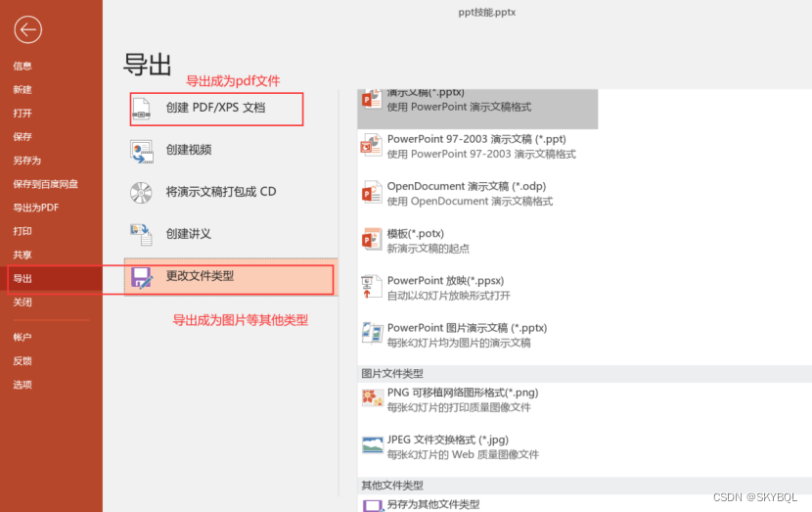
Task: Click description 每张幻灯片的 Web 质量图像文件
Action: coord(463,454)
